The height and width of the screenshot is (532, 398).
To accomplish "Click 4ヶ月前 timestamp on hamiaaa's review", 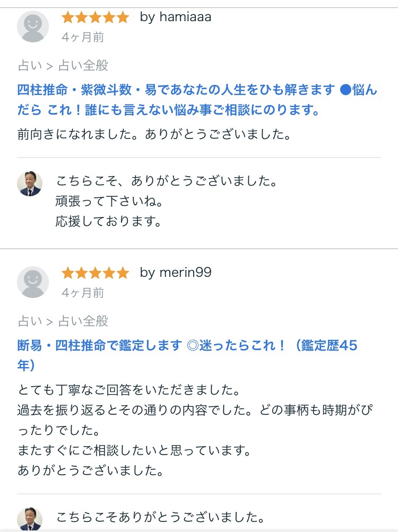I will tap(83, 37).
